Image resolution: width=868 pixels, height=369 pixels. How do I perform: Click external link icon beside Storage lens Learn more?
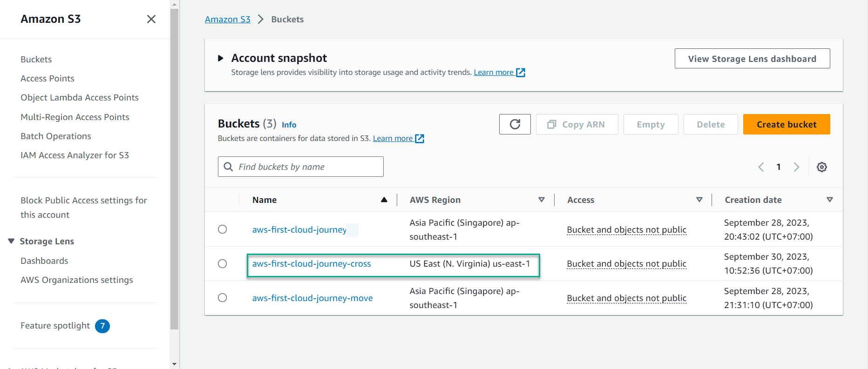[521, 73]
